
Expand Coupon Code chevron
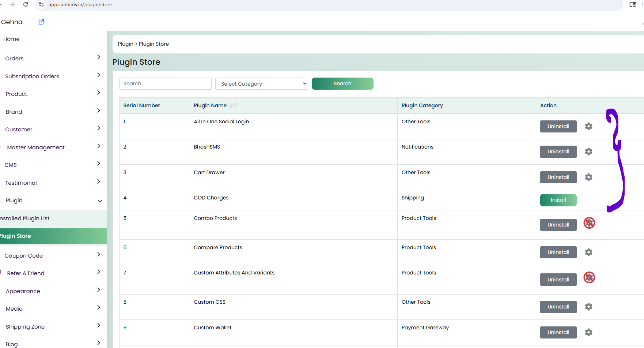tap(99, 254)
